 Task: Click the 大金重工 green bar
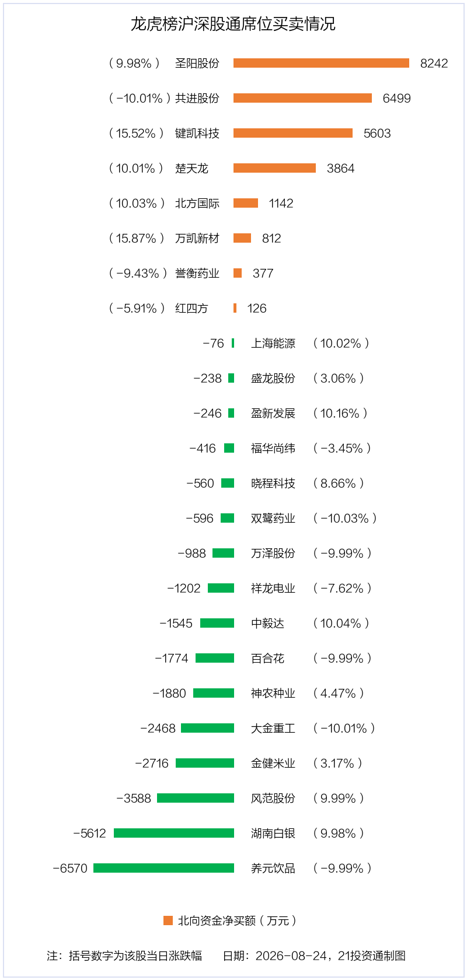(207, 728)
